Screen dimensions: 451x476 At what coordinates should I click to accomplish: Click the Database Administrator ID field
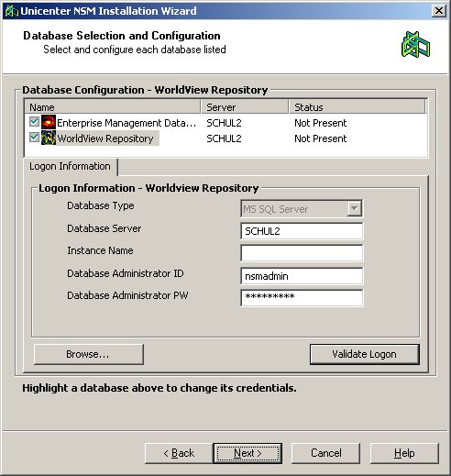(x=302, y=276)
